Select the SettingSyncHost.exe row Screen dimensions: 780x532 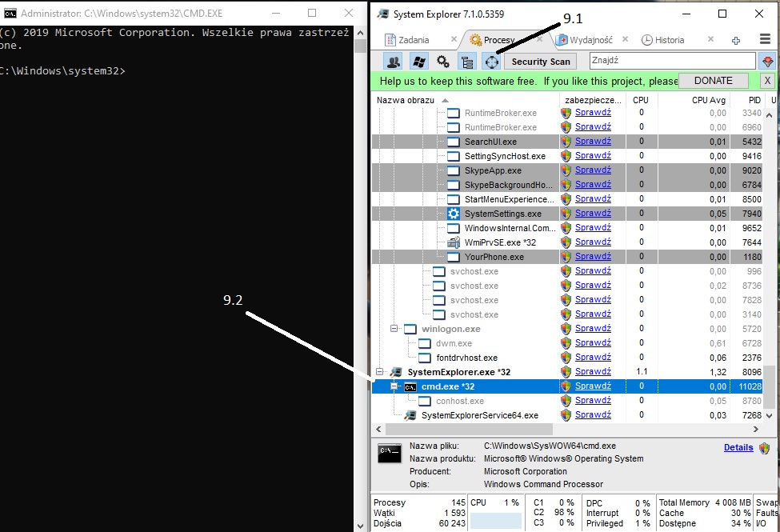coord(567,156)
